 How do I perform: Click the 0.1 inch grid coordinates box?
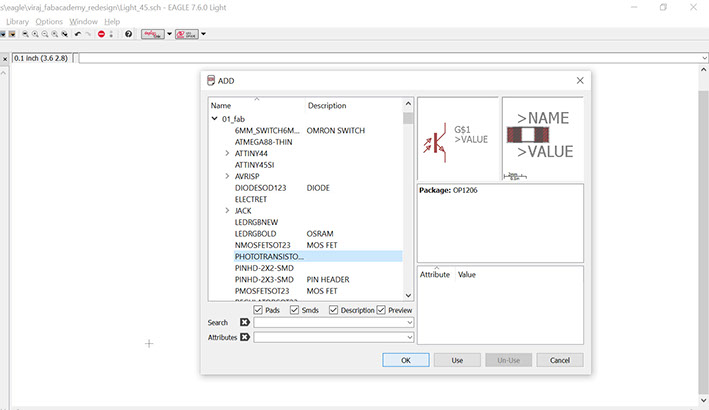click(x=41, y=58)
